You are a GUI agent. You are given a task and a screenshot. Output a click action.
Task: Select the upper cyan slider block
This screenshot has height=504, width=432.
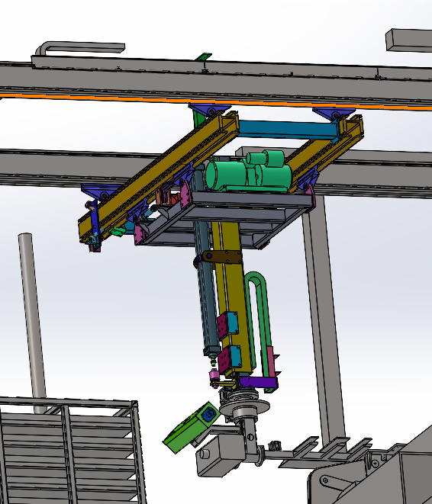(x=233, y=323)
